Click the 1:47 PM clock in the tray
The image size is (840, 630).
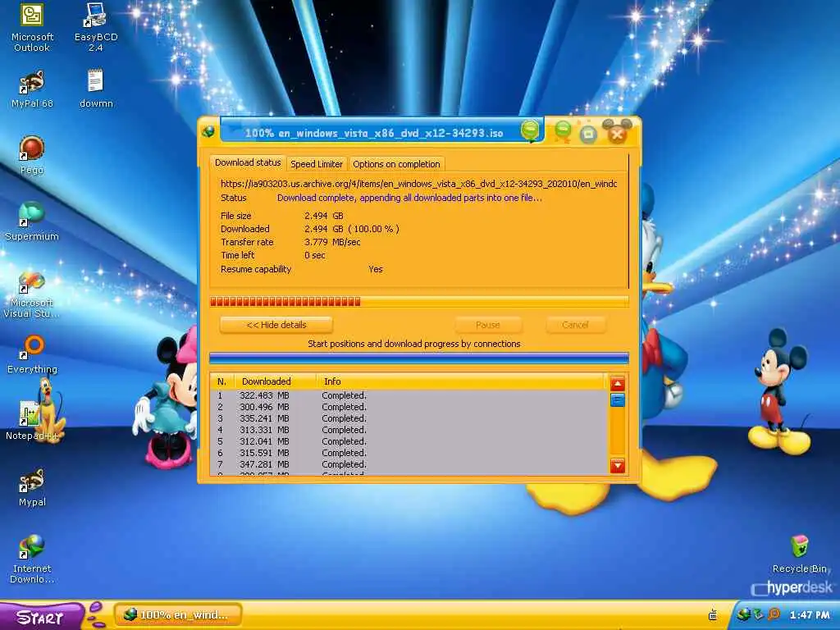pos(810,615)
